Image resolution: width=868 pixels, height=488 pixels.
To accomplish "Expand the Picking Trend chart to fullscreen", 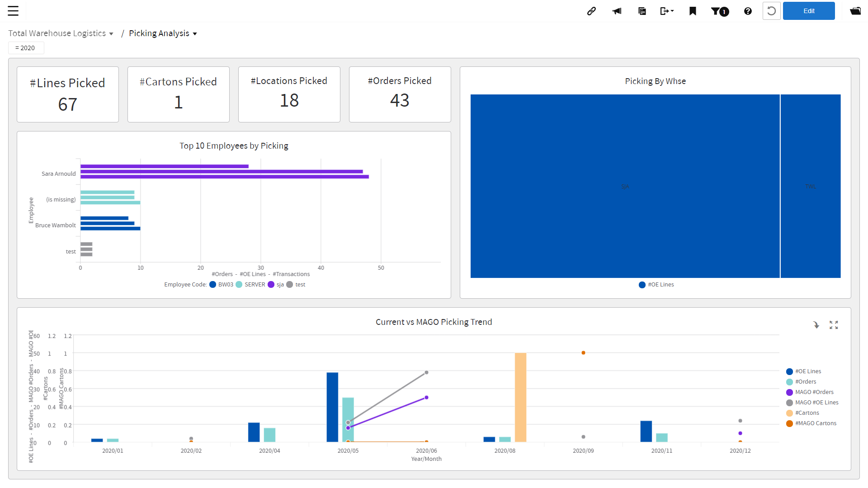I will pos(834,325).
